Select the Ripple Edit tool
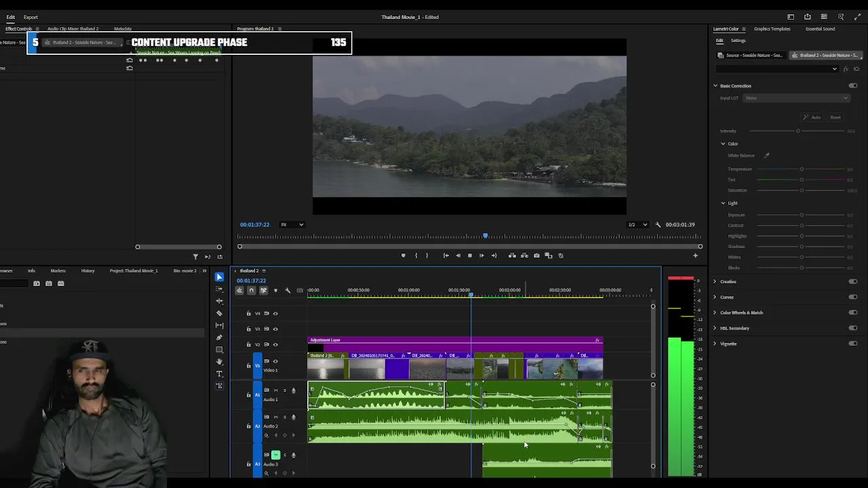This screenshot has width=868, height=488. pyautogui.click(x=219, y=301)
